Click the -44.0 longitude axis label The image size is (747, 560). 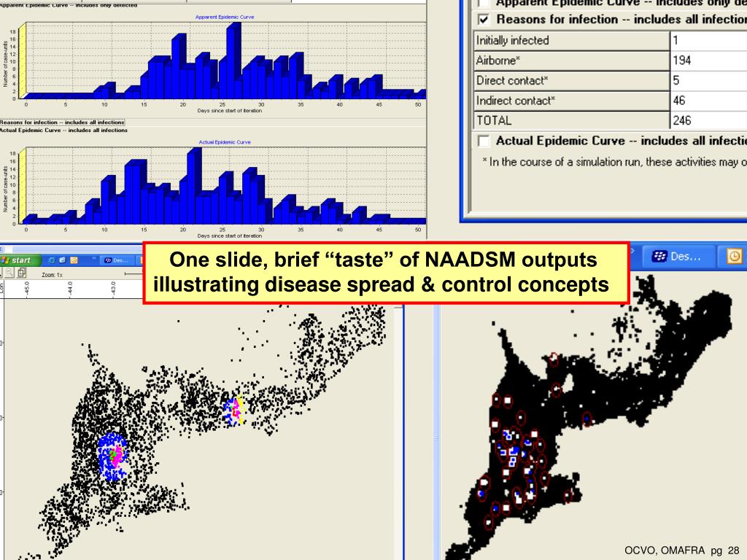point(70,288)
